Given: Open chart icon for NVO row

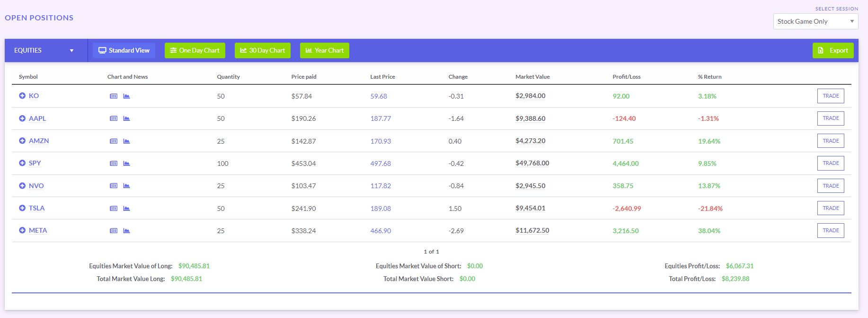Looking at the screenshot, I should pyautogui.click(x=126, y=186).
